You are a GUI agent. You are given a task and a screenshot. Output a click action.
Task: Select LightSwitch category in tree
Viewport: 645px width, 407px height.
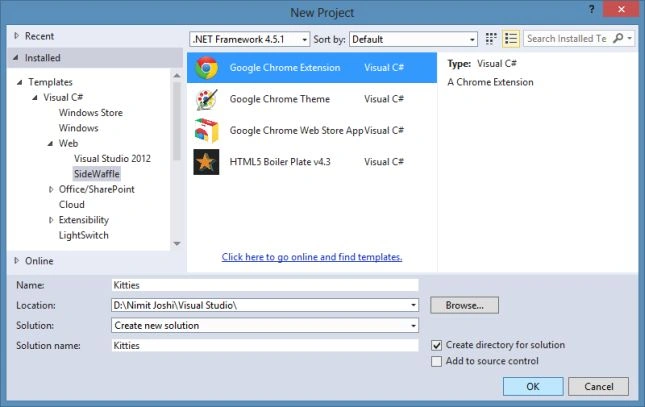click(x=84, y=235)
